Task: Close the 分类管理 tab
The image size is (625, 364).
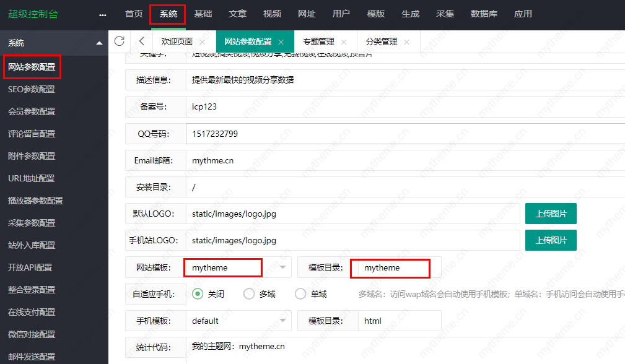Action: pos(406,42)
